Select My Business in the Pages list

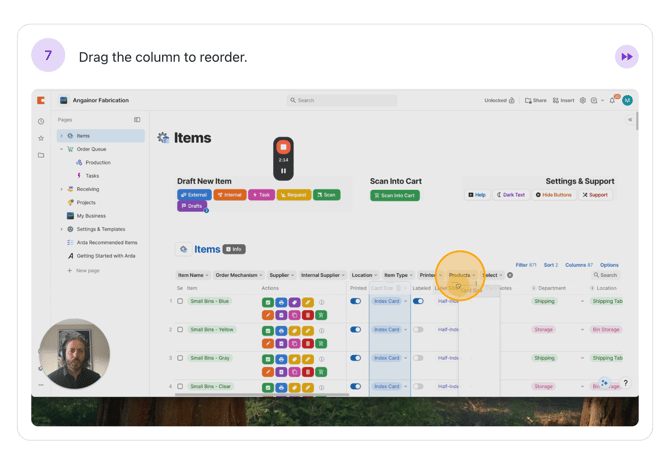91,215
